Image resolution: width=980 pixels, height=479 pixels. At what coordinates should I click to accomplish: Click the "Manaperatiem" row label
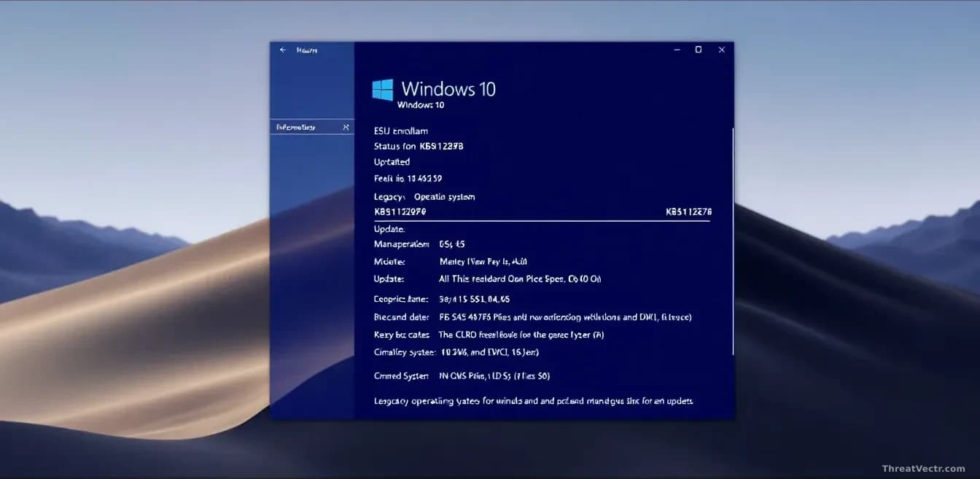tap(401, 244)
